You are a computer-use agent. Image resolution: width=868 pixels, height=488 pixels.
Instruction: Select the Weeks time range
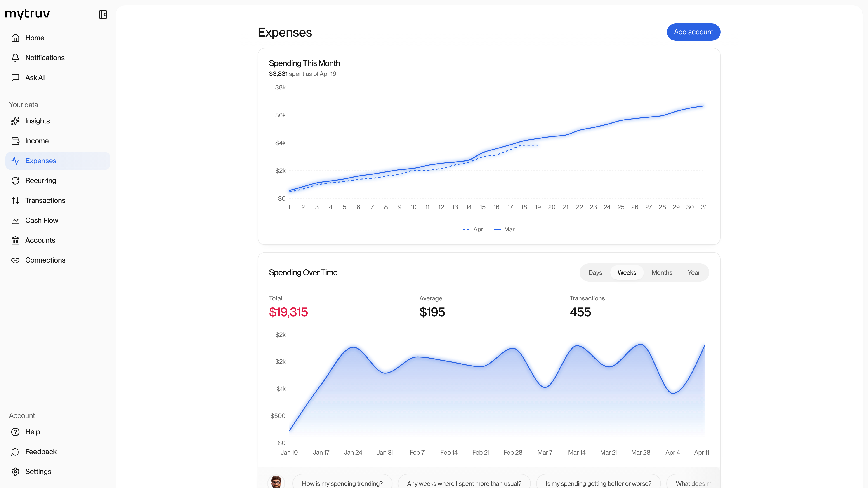click(627, 272)
